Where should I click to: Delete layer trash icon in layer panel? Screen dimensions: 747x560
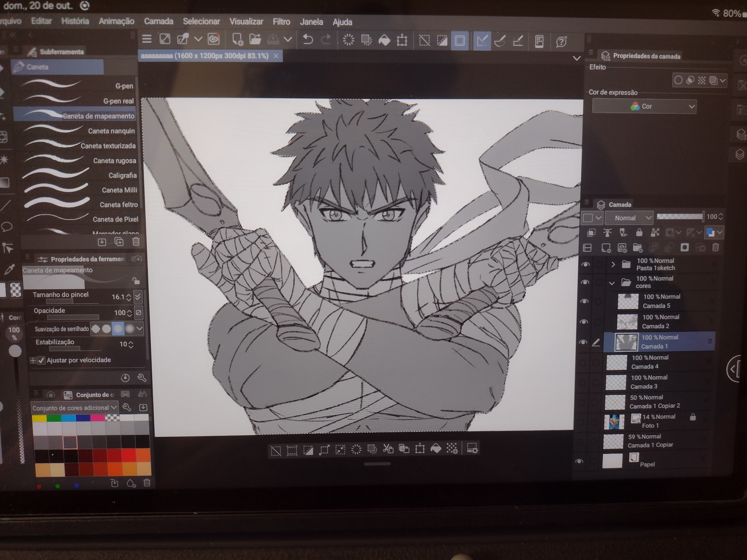tap(715, 247)
